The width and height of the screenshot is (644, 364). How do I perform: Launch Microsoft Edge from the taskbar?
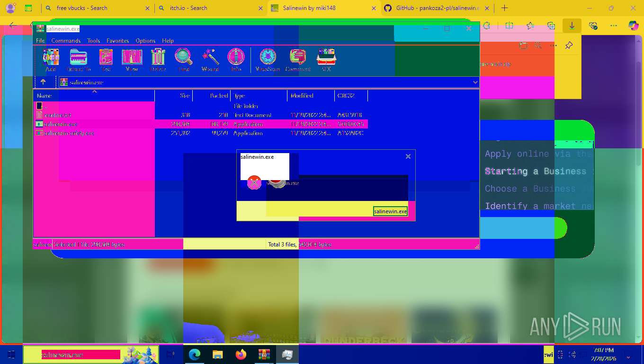coord(195,355)
